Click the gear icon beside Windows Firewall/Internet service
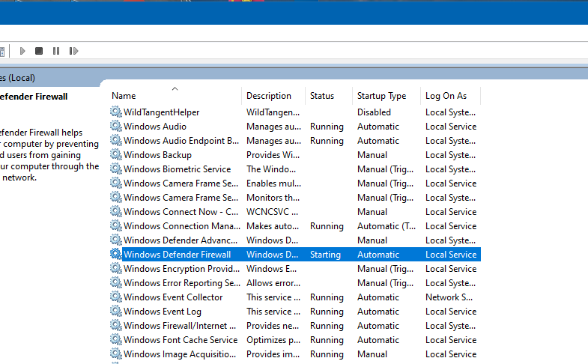This screenshot has height=364, width=588. pyautogui.click(x=116, y=325)
